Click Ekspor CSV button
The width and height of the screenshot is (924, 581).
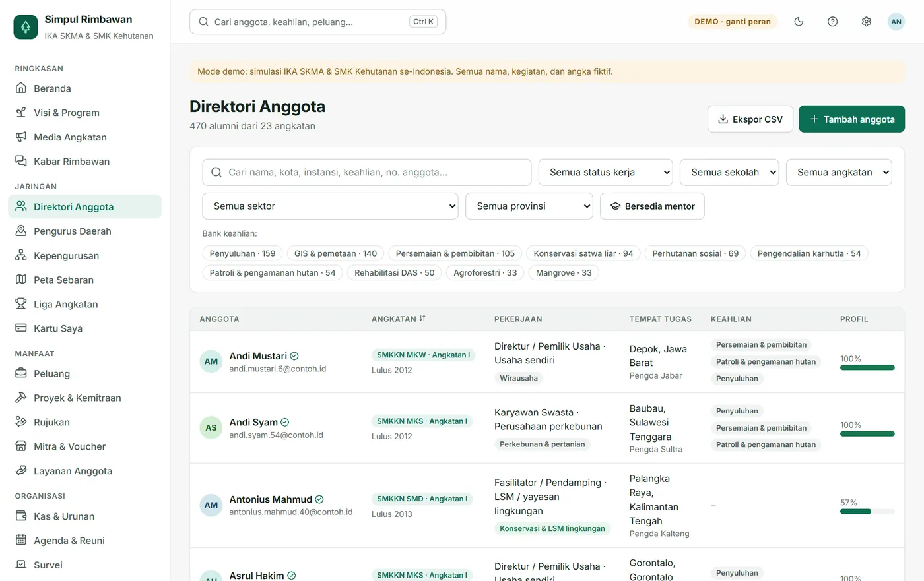750,119
